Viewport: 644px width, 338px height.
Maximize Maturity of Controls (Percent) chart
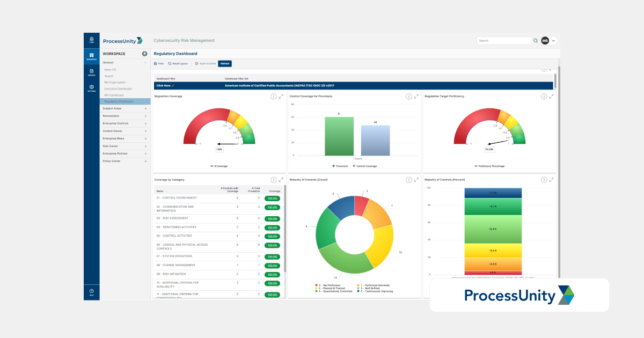point(551,180)
